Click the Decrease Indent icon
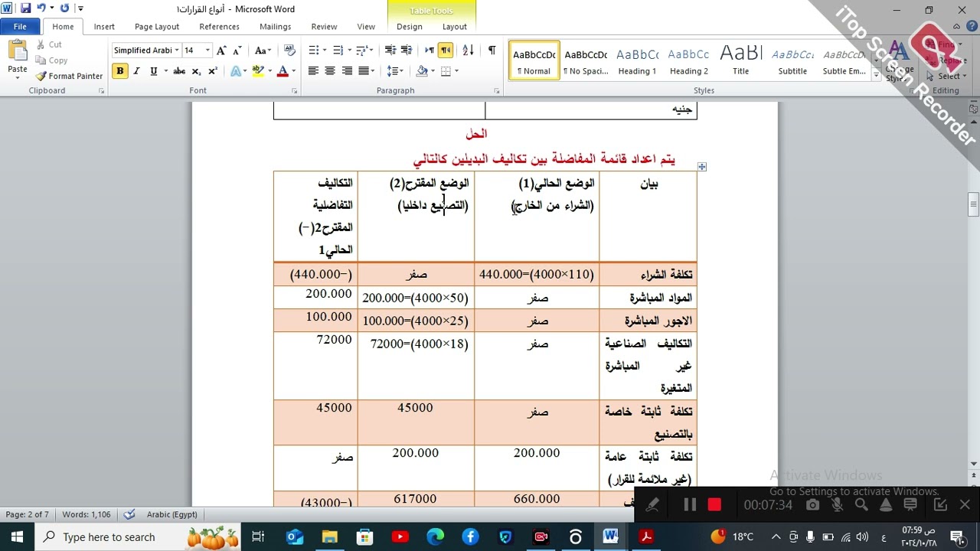This screenshot has width=980, height=551. click(x=390, y=51)
